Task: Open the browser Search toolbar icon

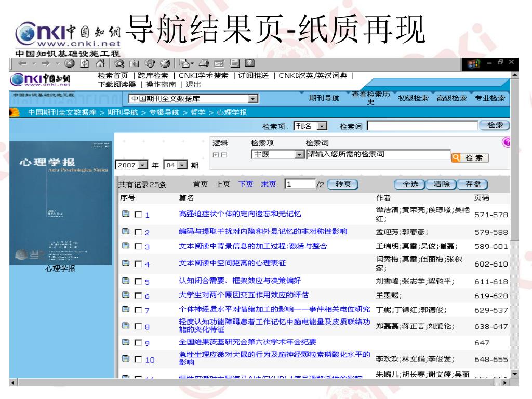Action: point(119,63)
